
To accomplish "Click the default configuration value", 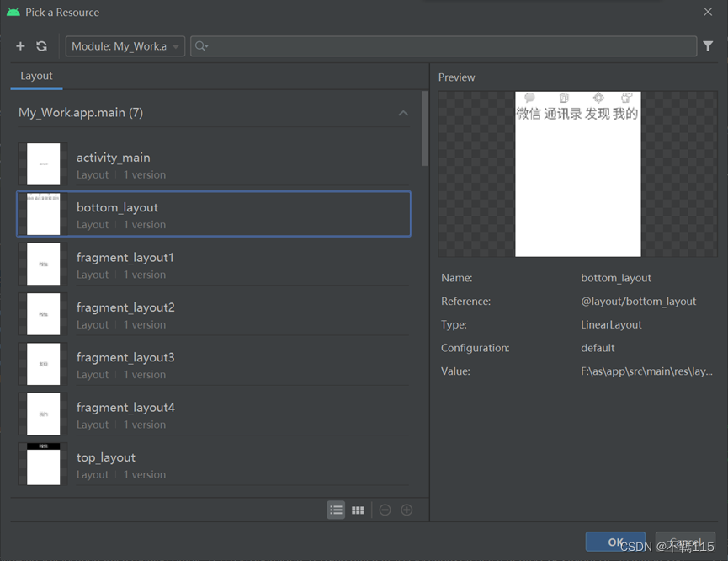I will [598, 348].
